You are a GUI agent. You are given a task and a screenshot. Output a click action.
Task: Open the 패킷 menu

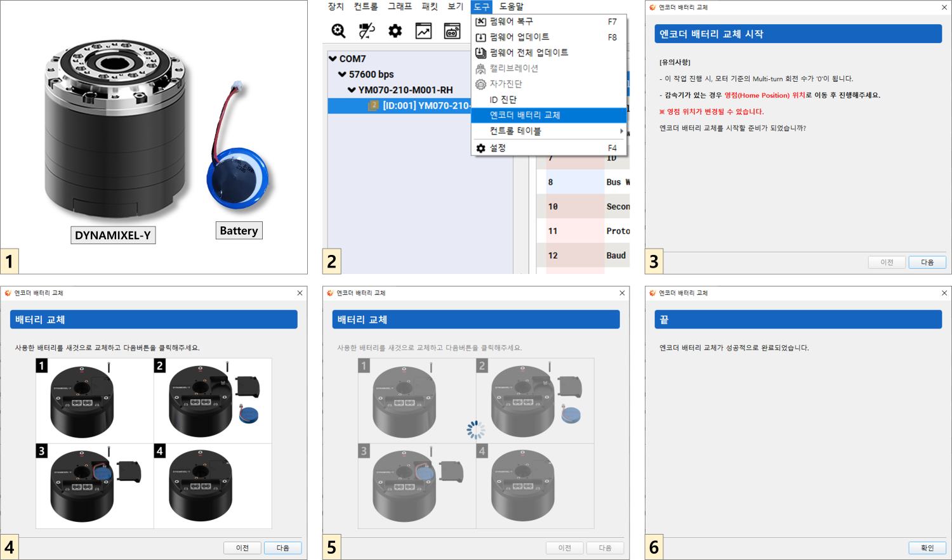pos(430,6)
